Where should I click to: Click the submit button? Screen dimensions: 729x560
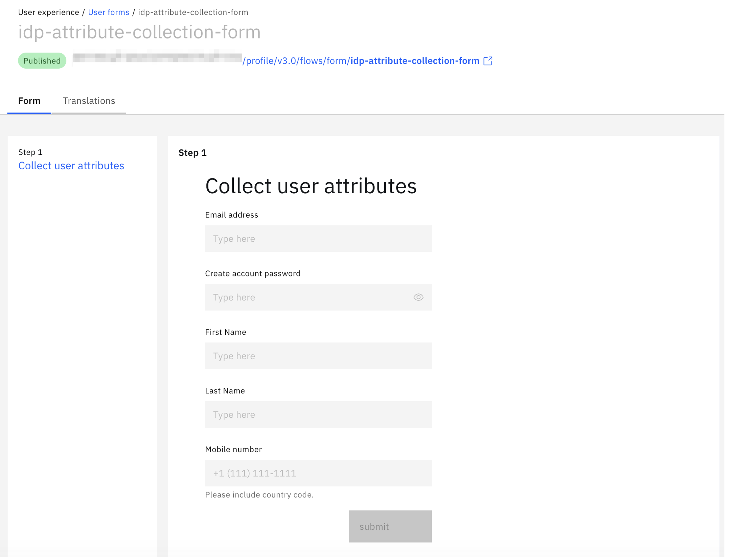point(390,526)
